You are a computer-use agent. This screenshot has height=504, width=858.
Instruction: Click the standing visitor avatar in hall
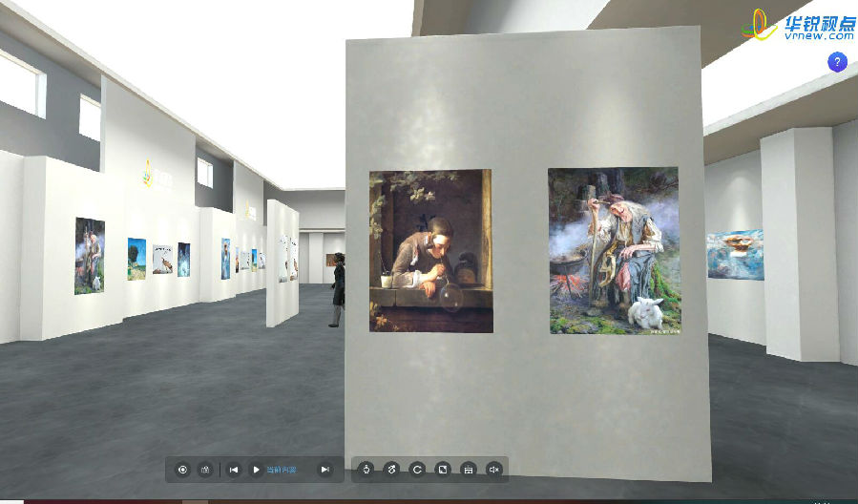(338, 289)
